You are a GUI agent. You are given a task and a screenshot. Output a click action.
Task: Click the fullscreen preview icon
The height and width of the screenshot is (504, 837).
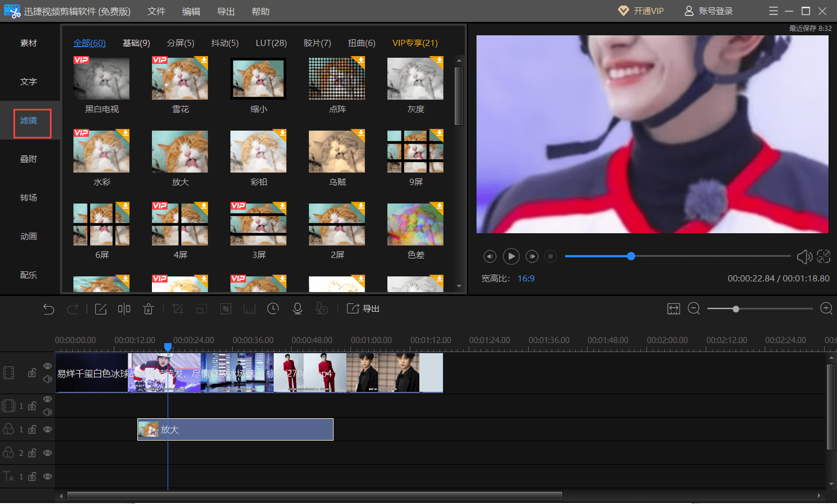[x=824, y=256]
